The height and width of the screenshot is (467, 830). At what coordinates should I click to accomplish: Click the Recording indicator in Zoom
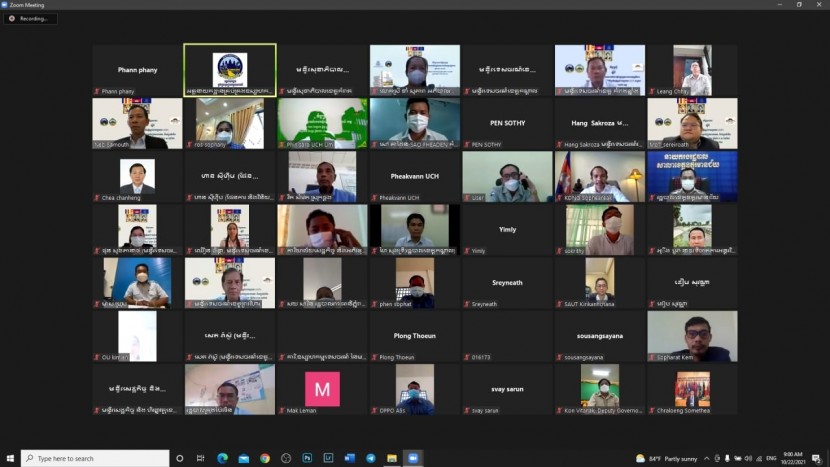pyautogui.click(x=30, y=19)
